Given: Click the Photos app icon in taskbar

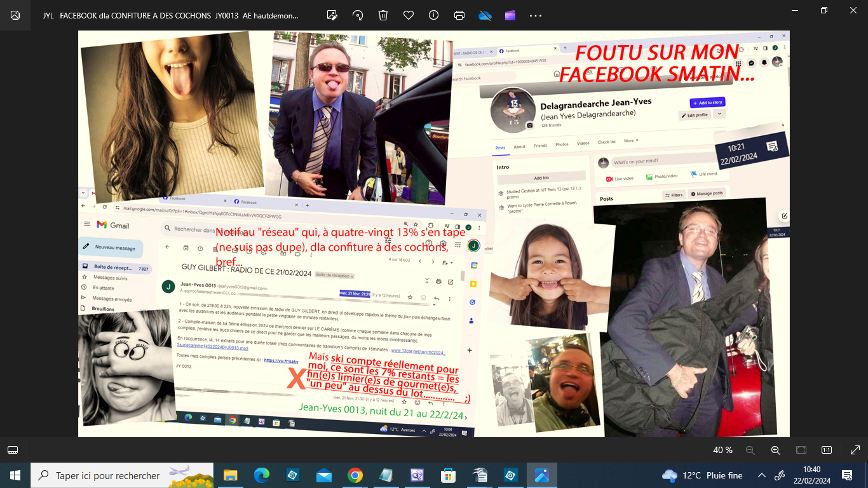Looking at the screenshot, I should tap(542, 475).
